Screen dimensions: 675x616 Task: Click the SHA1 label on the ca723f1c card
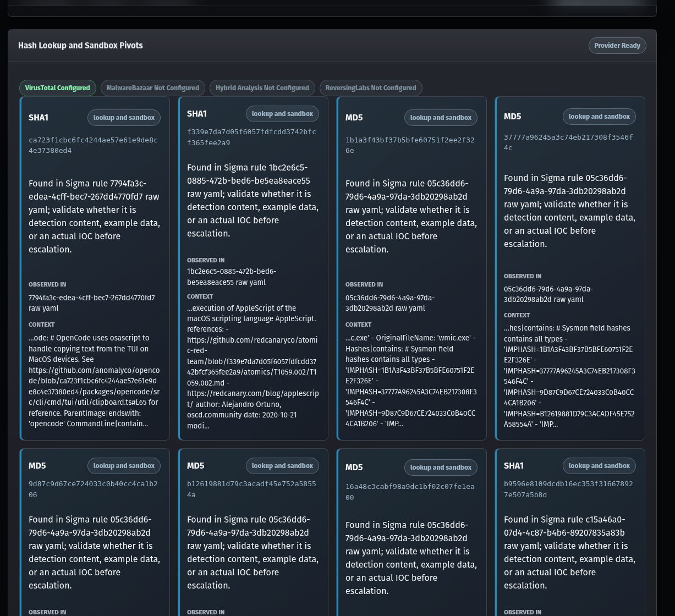39,118
